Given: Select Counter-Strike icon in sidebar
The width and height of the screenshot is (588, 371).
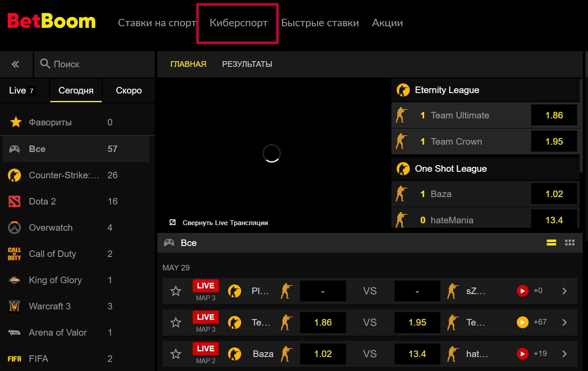Looking at the screenshot, I should coord(14,175).
